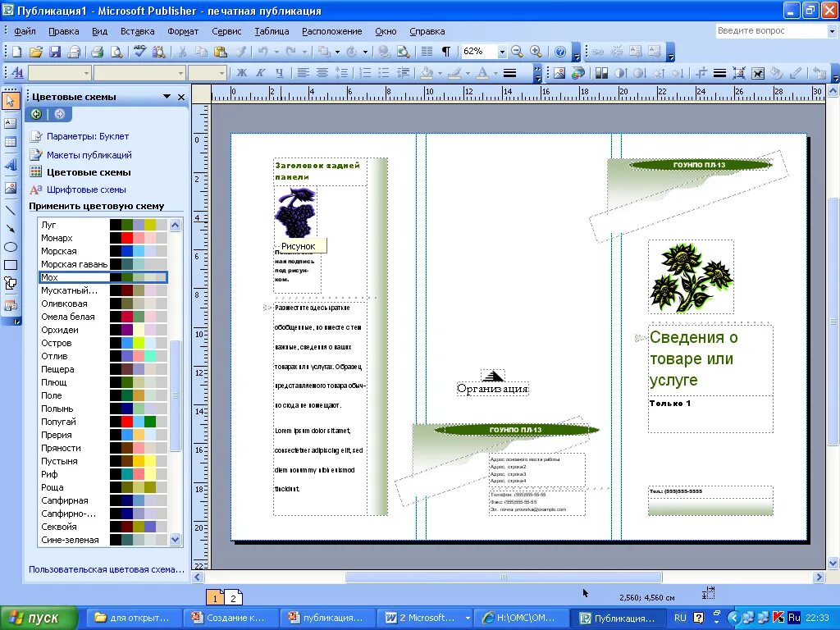Click the Zoom In magnifier icon
This screenshot has height=630, width=840.
point(536,52)
